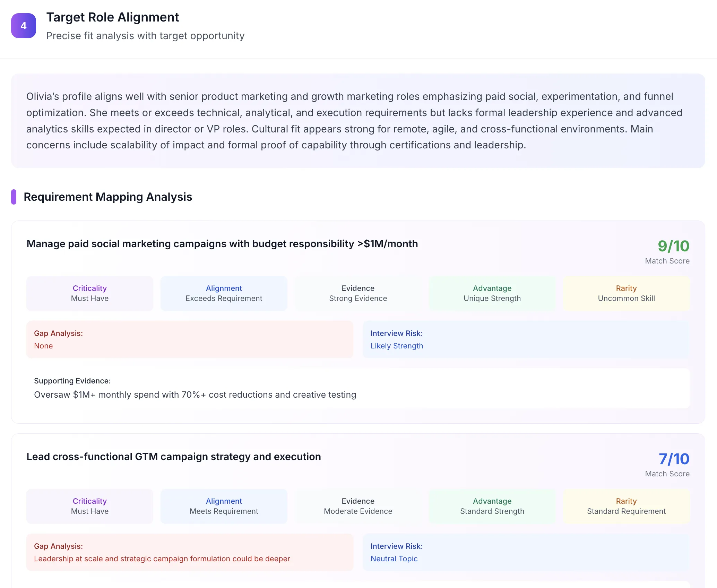Select the 'Requirement Mapping Analysis' heading
This screenshot has height=588, width=717.
(108, 197)
